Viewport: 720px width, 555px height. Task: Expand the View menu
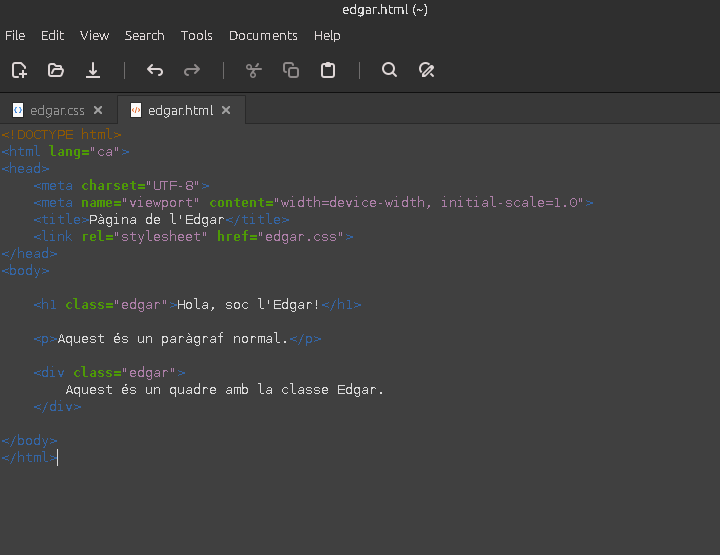coord(94,35)
